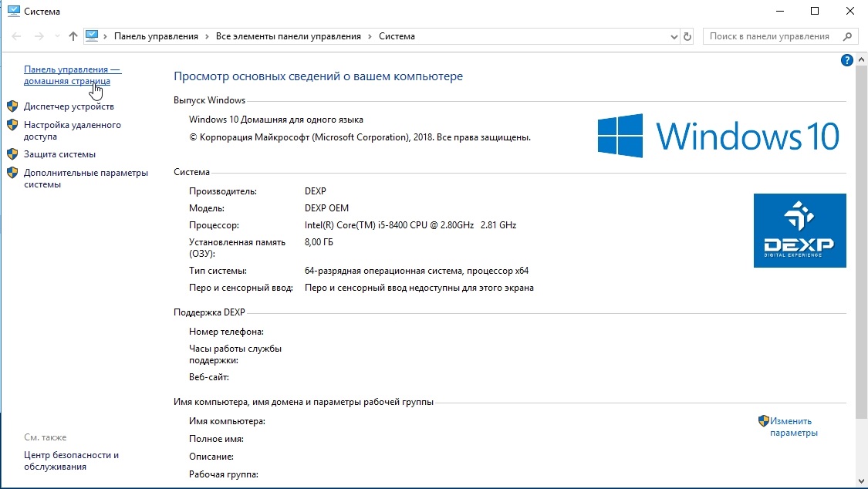Click the system type value 64-разрядная операционная система
This screenshot has height=489, width=868.
coord(417,271)
